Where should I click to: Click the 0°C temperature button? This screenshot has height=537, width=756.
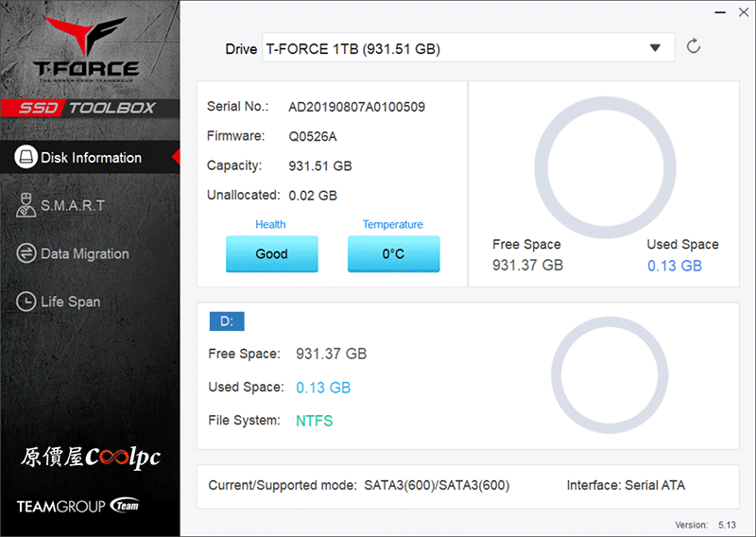[x=393, y=253]
